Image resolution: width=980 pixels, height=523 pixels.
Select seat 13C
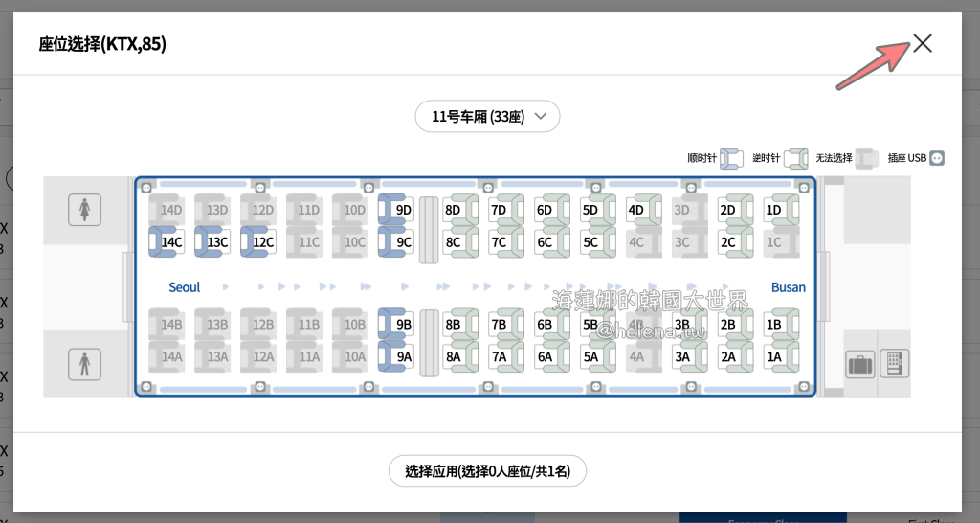click(x=212, y=242)
